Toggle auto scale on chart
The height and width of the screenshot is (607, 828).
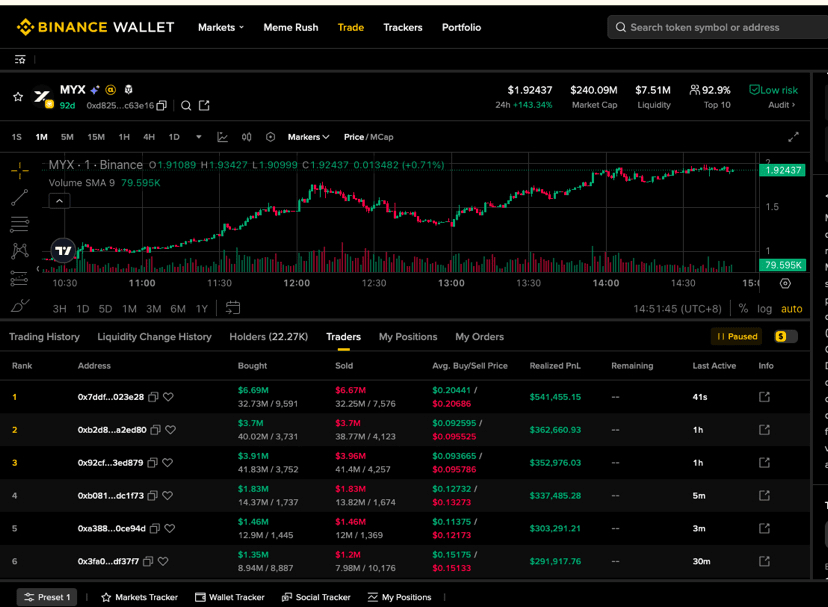click(792, 309)
